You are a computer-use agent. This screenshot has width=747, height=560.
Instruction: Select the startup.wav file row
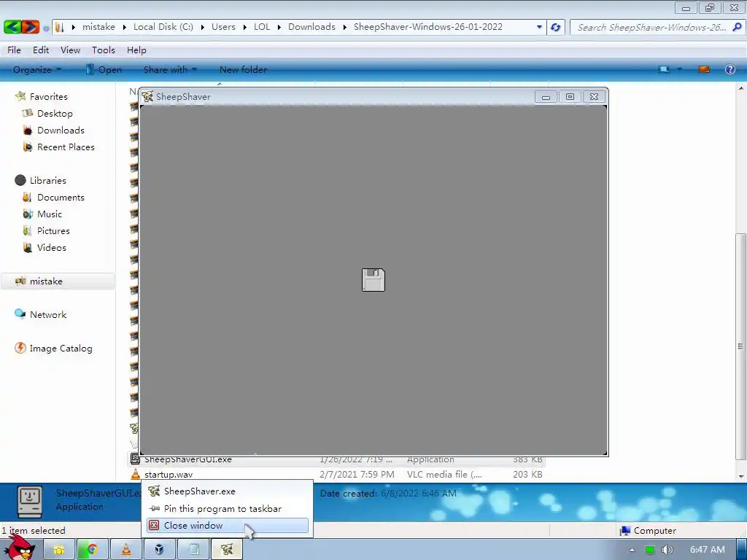pyautogui.click(x=336, y=474)
